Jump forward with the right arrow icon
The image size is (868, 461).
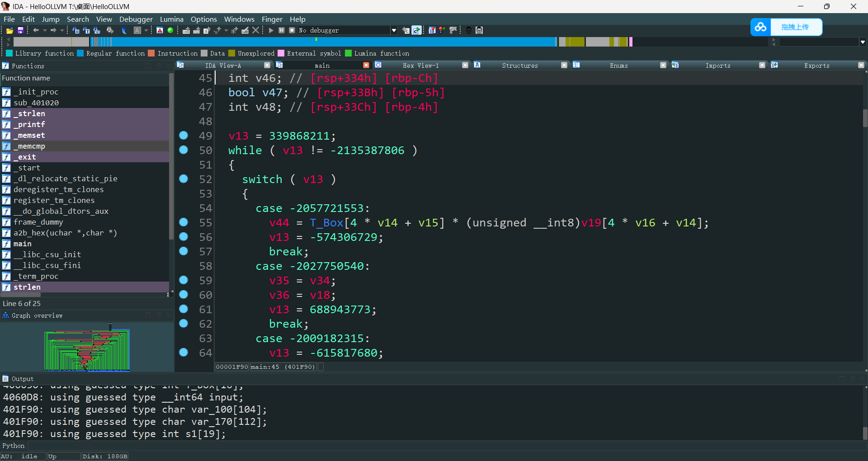pos(53,30)
